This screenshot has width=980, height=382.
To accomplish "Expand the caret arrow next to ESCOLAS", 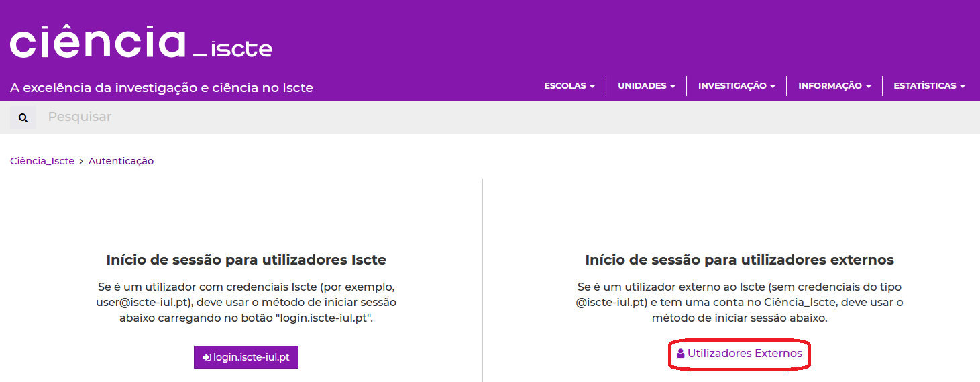I will [x=592, y=87].
